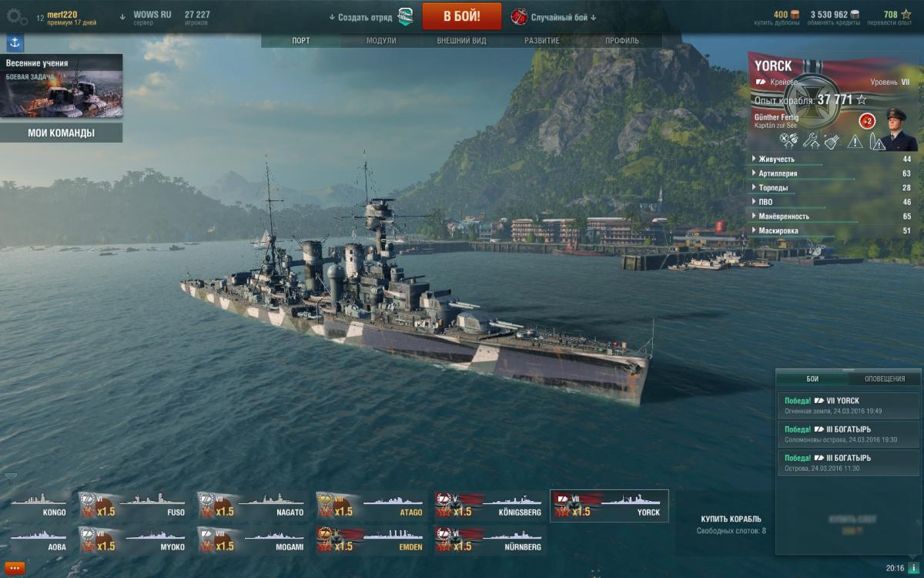924x578 pixels.
Task: Open the info icon beside the clock
Action: 914,568
